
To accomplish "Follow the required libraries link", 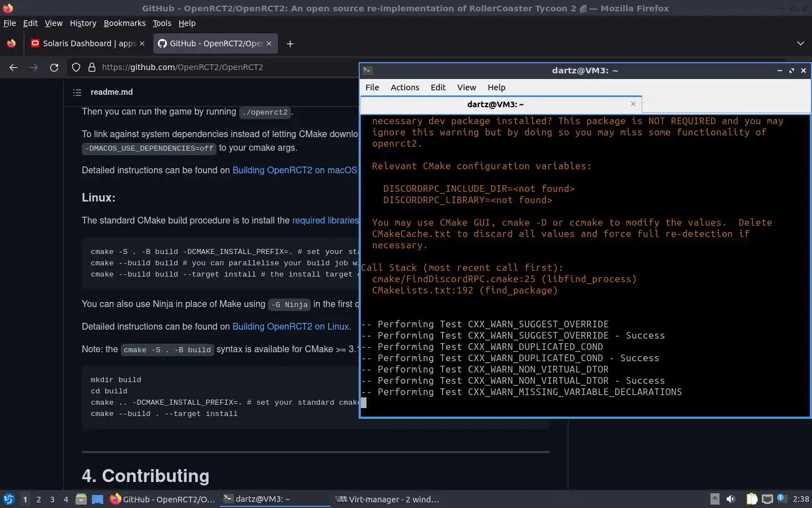I will [325, 220].
